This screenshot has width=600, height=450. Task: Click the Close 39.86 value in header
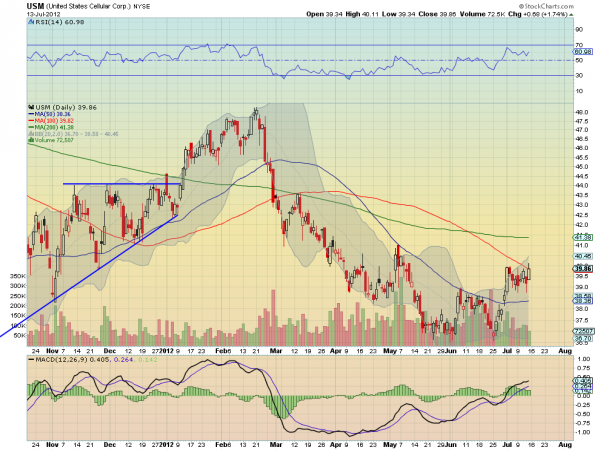pyautogui.click(x=437, y=14)
